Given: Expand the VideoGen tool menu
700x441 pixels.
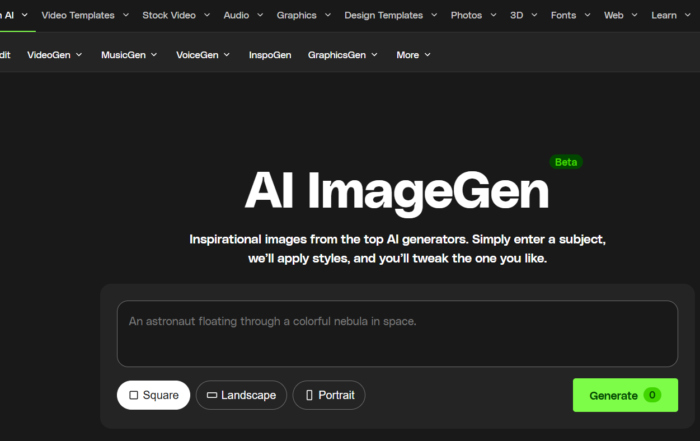Looking at the screenshot, I should [x=55, y=55].
